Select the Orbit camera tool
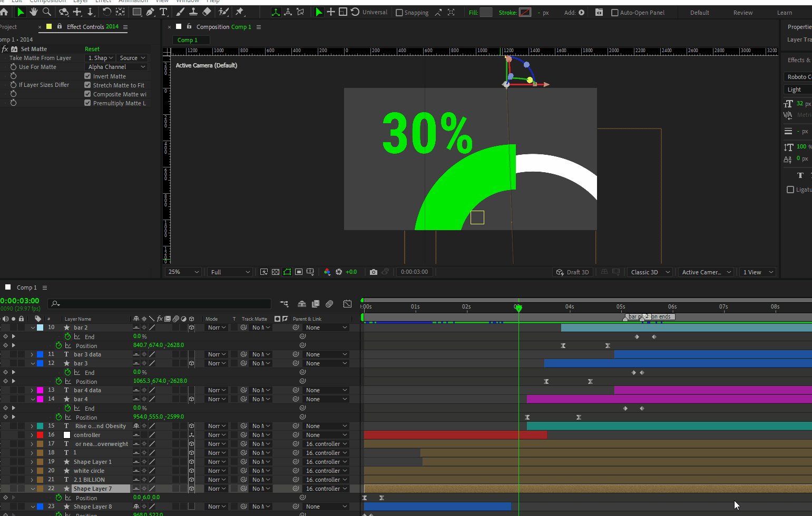The height and width of the screenshot is (516, 812). pos(64,12)
